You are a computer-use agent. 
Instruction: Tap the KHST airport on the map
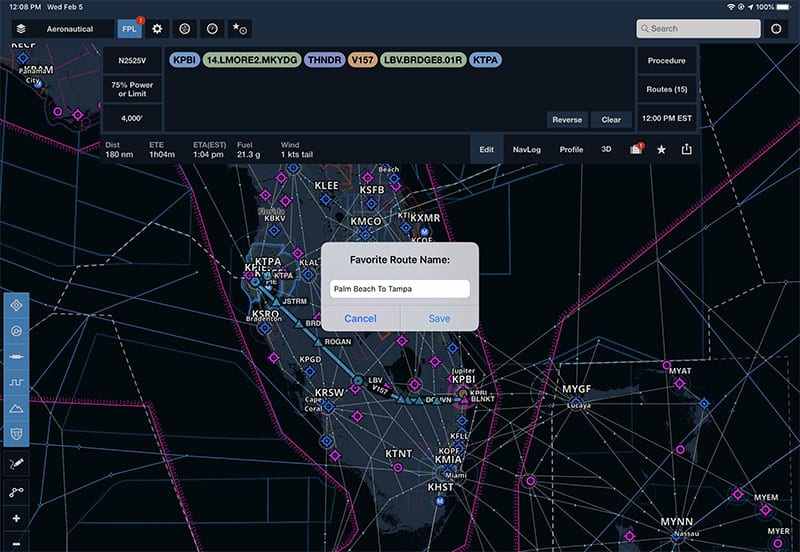440,501
